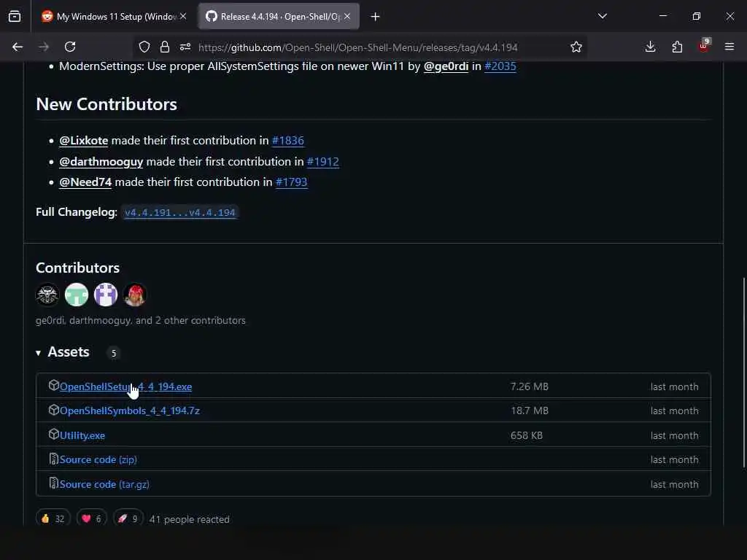747x560 pixels.
Task: Open the Firefox tab overview button
Action: click(15, 17)
